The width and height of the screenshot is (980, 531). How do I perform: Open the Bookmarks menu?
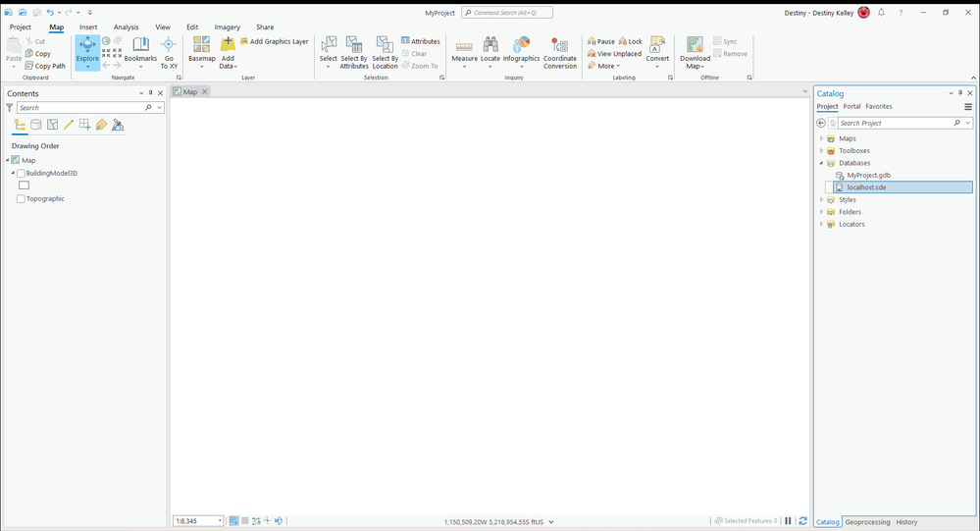[140, 53]
